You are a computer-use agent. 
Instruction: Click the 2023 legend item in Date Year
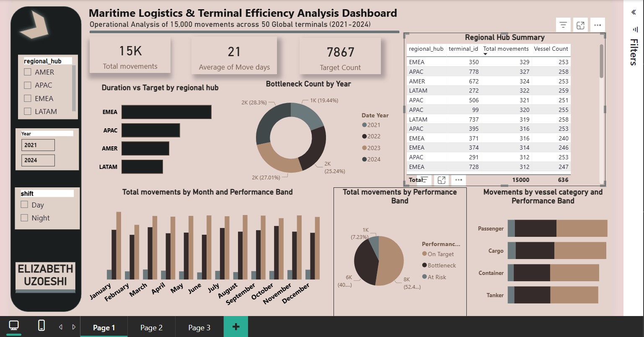373,148
